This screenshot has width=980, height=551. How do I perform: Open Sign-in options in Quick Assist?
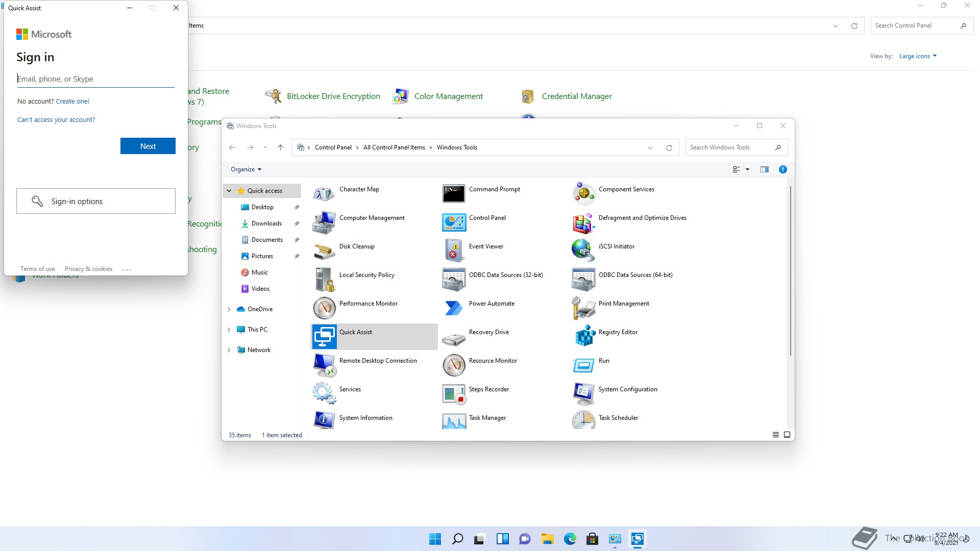(x=96, y=201)
